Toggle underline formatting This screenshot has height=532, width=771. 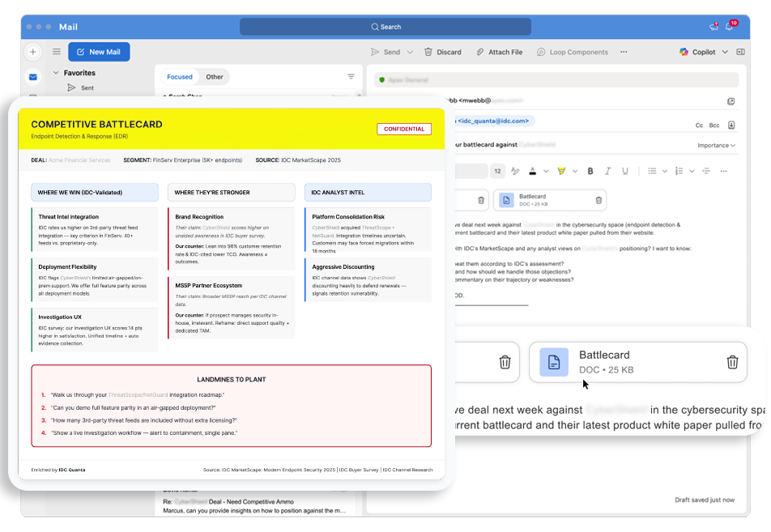pyautogui.click(x=624, y=171)
